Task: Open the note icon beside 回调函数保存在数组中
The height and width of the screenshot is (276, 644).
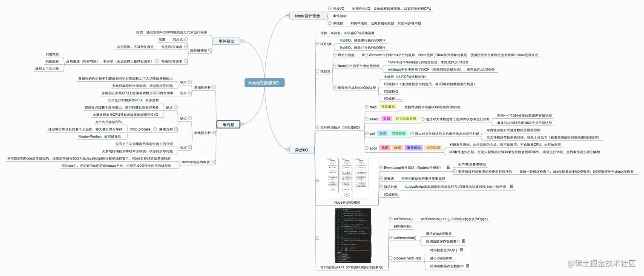Action: (x=467, y=266)
